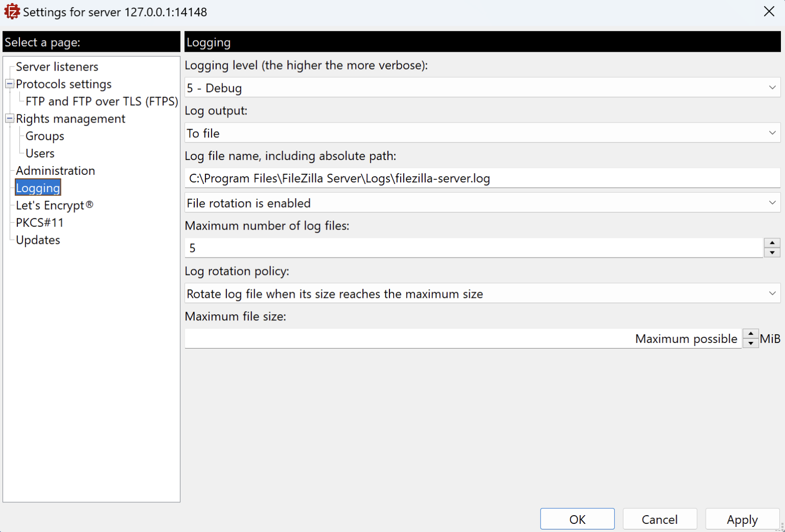Decrease maximum number of log files
785x532 pixels.
(x=772, y=252)
